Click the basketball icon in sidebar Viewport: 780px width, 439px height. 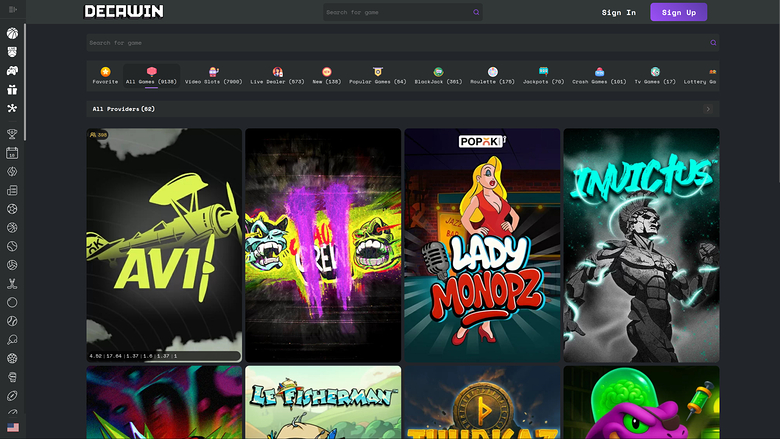12,33
